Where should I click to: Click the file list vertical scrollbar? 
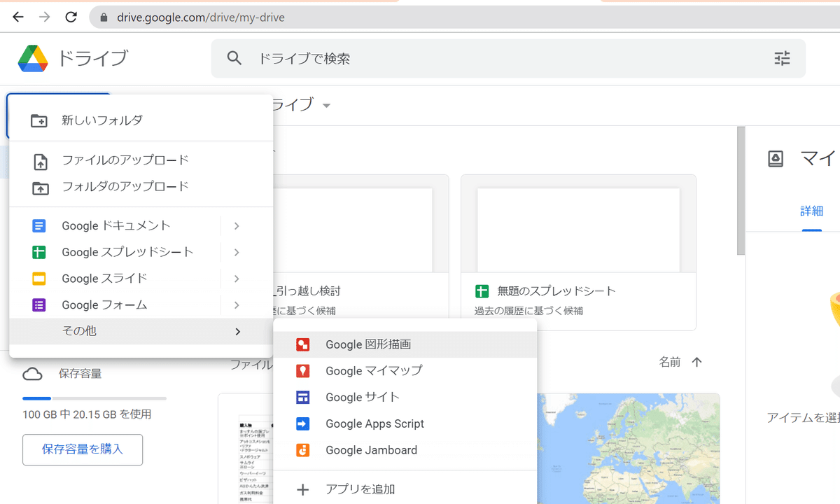click(x=741, y=191)
